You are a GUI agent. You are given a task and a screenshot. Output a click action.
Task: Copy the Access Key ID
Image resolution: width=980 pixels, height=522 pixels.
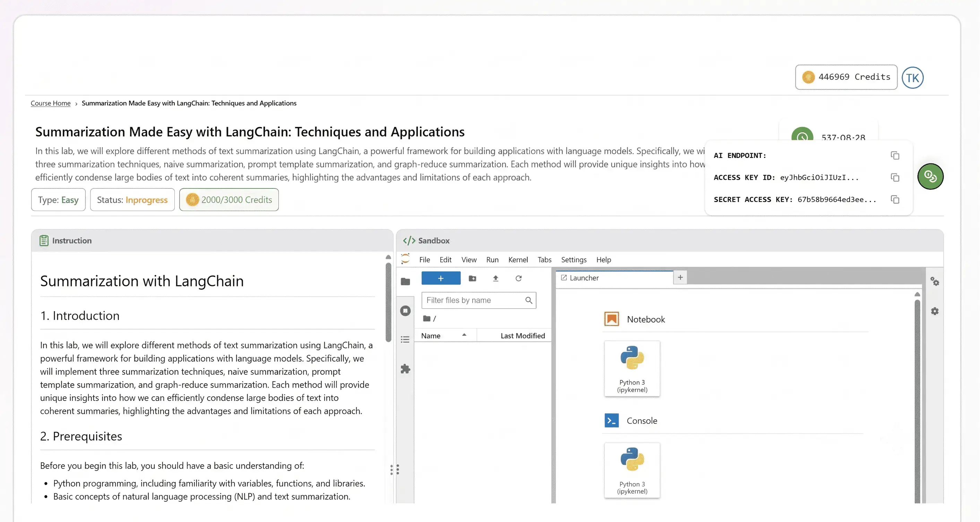pyautogui.click(x=895, y=177)
